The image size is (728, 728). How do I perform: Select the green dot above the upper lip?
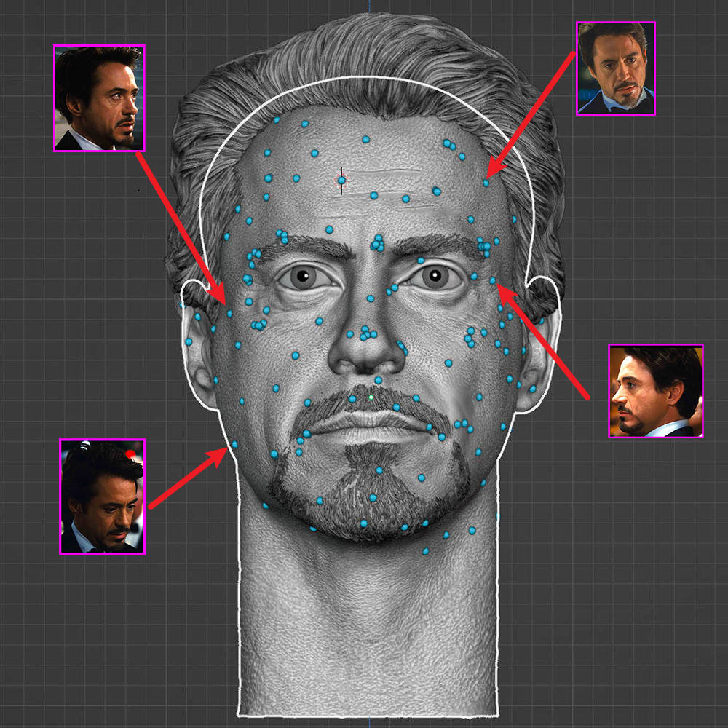[x=371, y=397]
